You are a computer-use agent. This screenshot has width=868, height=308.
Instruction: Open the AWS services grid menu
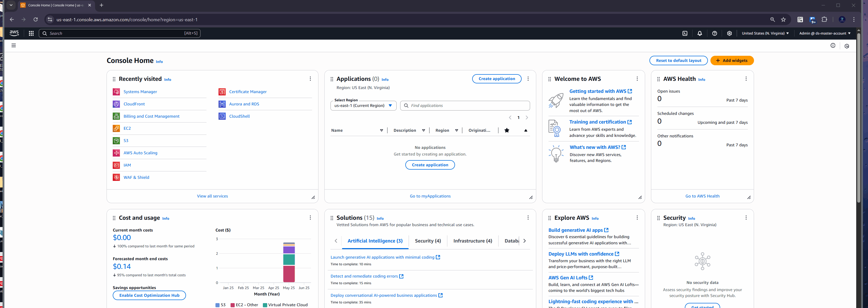tap(31, 33)
